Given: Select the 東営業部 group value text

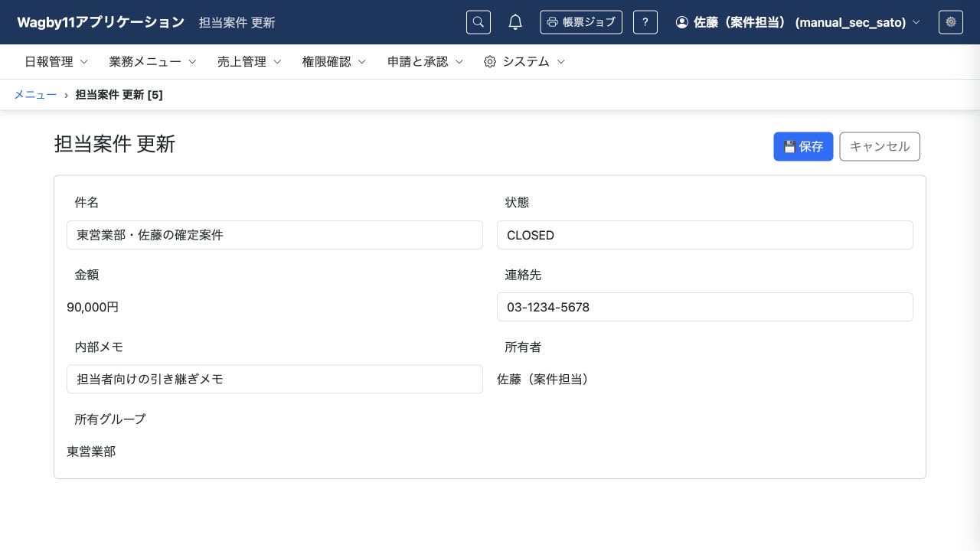Looking at the screenshot, I should pyautogui.click(x=91, y=452).
